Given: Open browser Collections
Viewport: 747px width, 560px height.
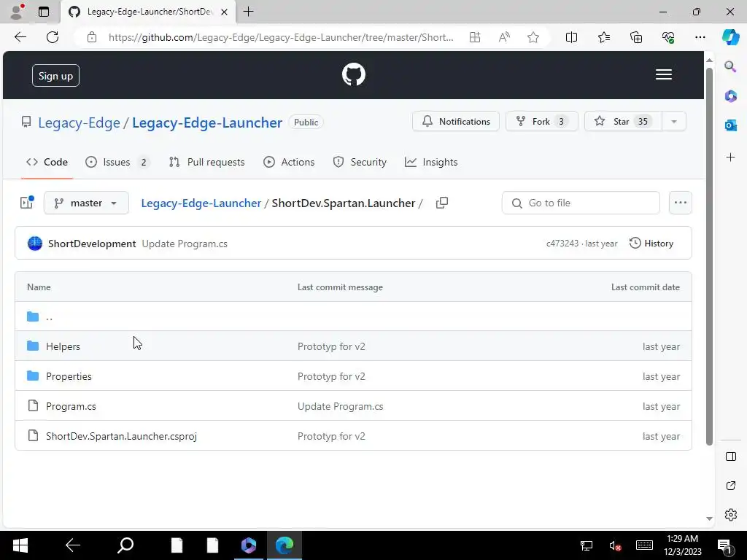Looking at the screenshot, I should point(636,37).
